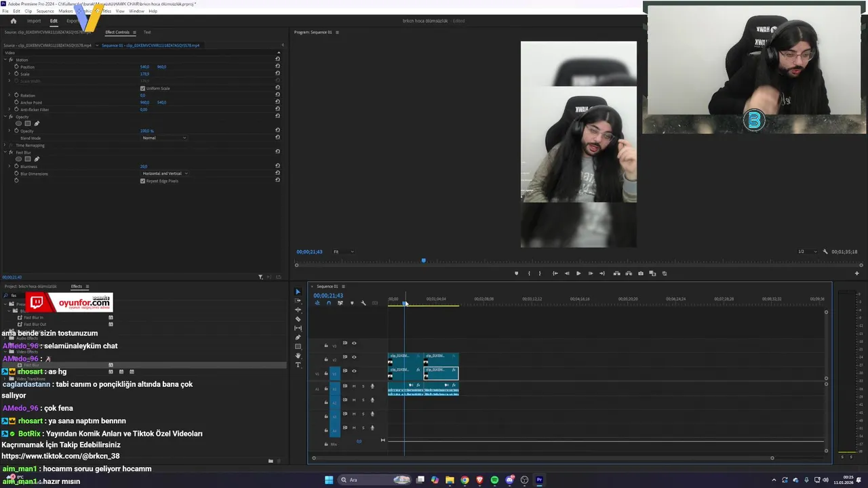The width and height of the screenshot is (868, 488).
Task: Create ellipse mask under Opacity
Action: (x=19, y=123)
